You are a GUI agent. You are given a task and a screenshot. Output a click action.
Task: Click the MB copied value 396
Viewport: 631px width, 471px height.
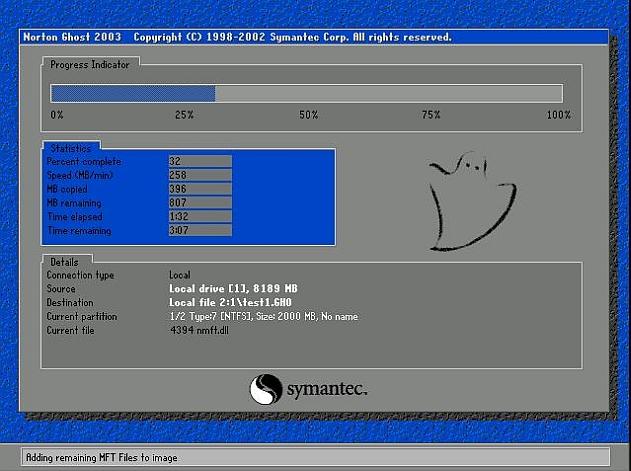point(200,189)
